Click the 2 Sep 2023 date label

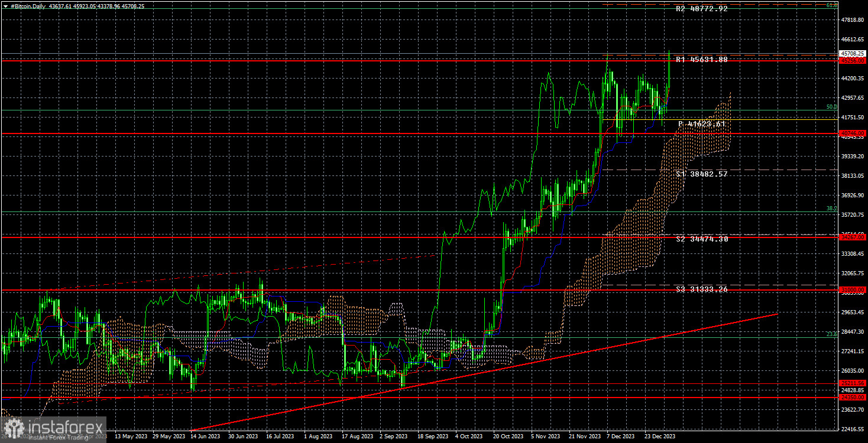[394, 437]
